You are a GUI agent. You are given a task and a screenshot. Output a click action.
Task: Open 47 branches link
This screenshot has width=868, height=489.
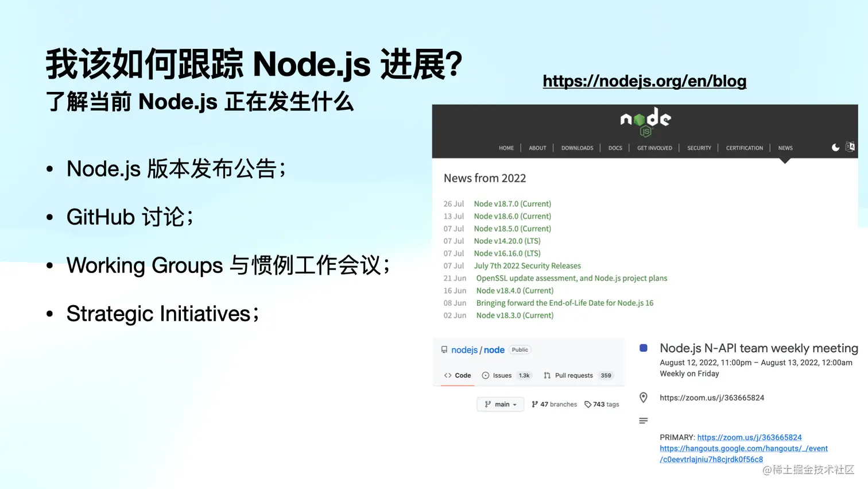[x=554, y=405]
